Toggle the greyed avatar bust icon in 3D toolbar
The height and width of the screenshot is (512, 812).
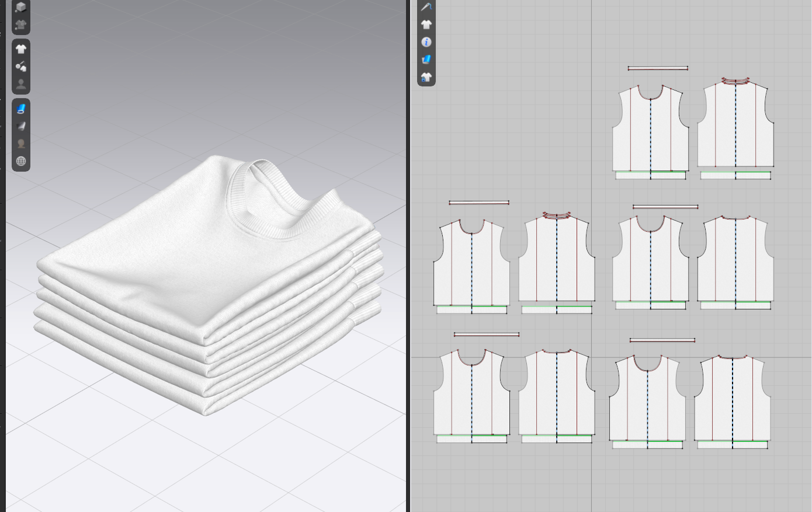[21, 83]
